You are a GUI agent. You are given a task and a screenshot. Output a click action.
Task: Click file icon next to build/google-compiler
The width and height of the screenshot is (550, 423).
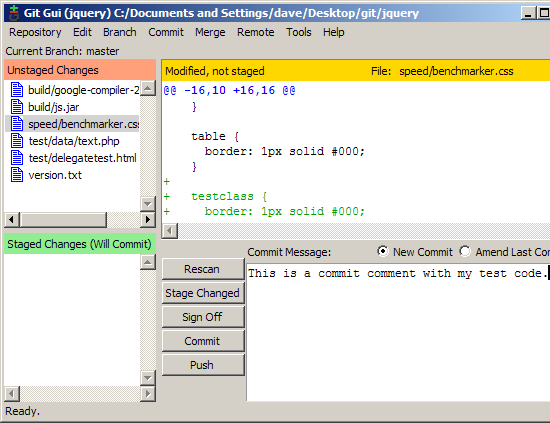click(17, 90)
